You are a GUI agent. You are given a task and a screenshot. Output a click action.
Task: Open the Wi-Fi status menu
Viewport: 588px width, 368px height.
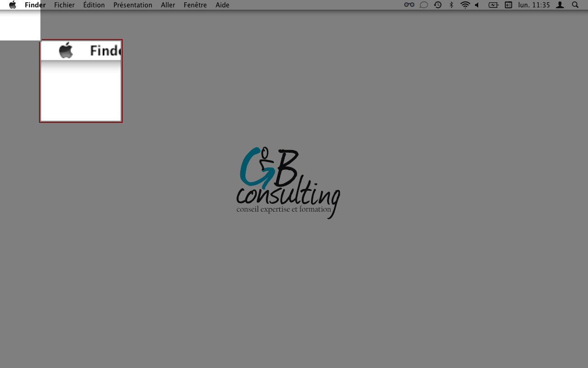coord(465,5)
